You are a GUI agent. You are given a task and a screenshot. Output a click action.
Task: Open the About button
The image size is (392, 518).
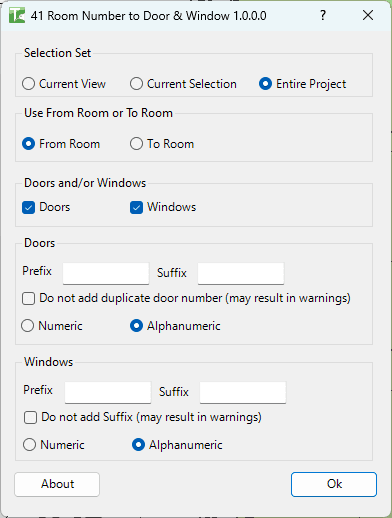click(x=57, y=484)
